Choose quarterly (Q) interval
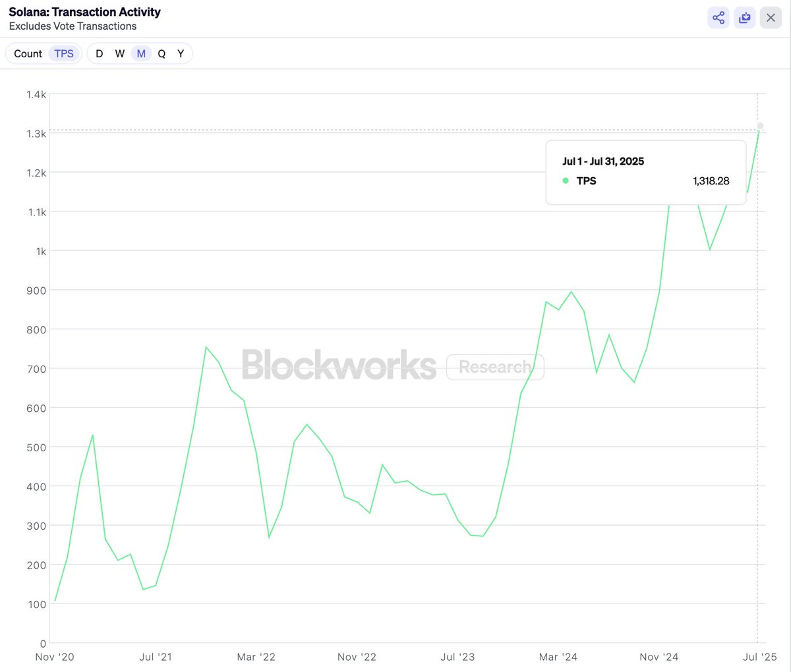This screenshot has height=672, width=791. point(161,53)
